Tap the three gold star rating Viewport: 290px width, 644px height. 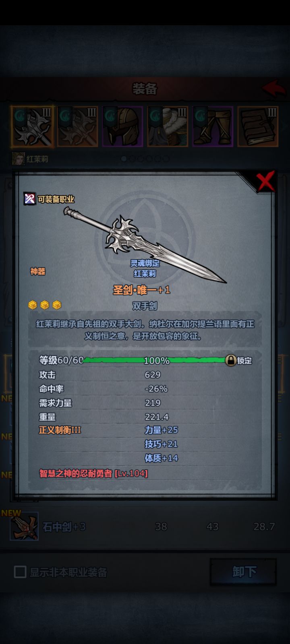coord(45,305)
